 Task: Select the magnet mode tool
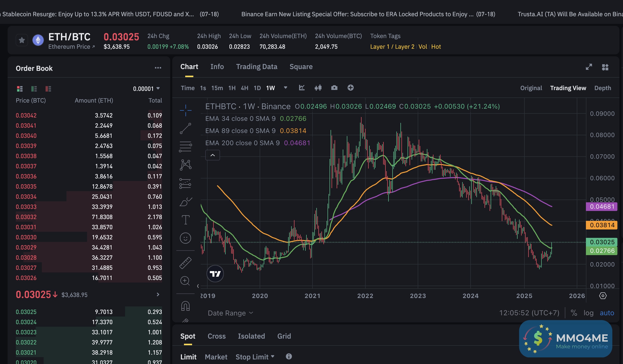(185, 306)
